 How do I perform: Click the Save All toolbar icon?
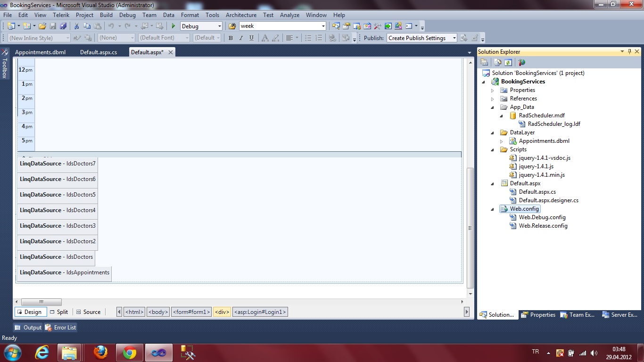point(63,26)
